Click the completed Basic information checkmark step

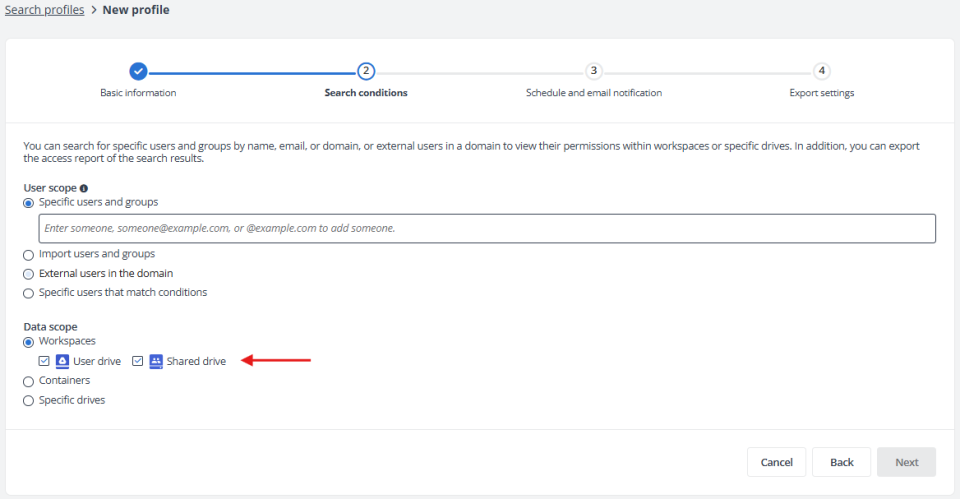click(138, 71)
